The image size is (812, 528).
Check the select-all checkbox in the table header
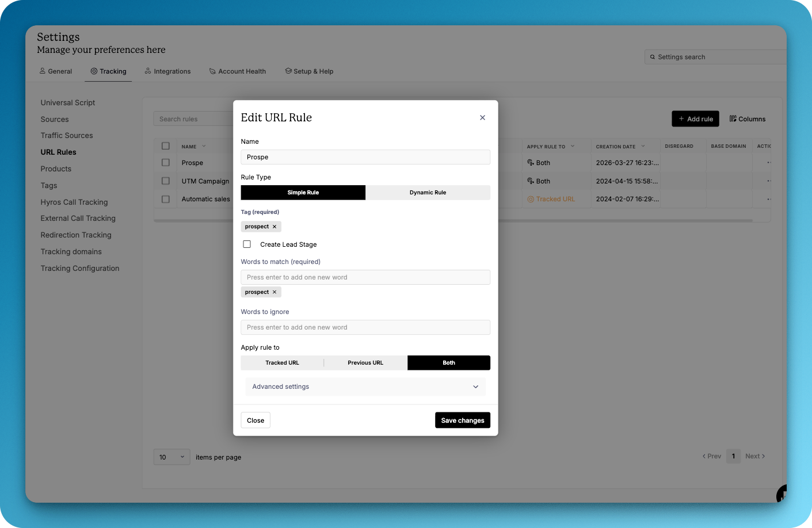[x=166, y=146]
